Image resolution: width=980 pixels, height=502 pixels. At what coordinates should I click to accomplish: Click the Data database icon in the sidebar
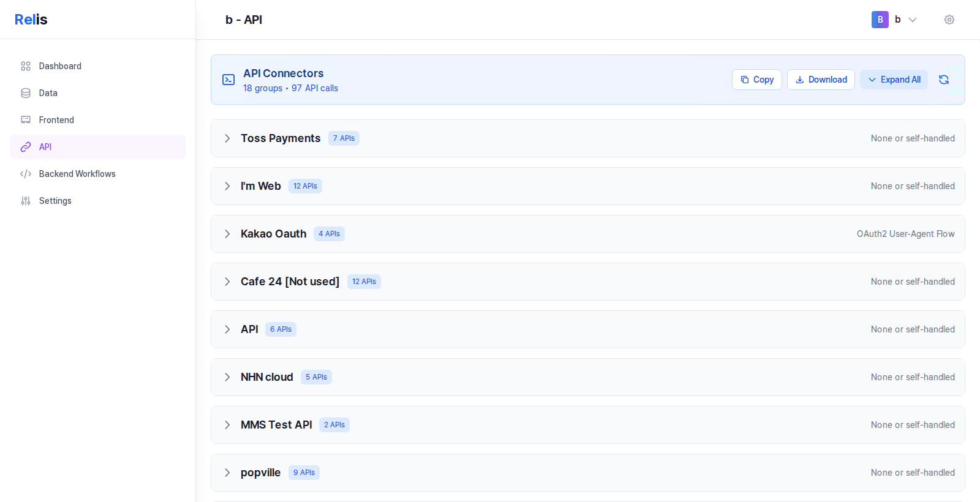[26, 93]
